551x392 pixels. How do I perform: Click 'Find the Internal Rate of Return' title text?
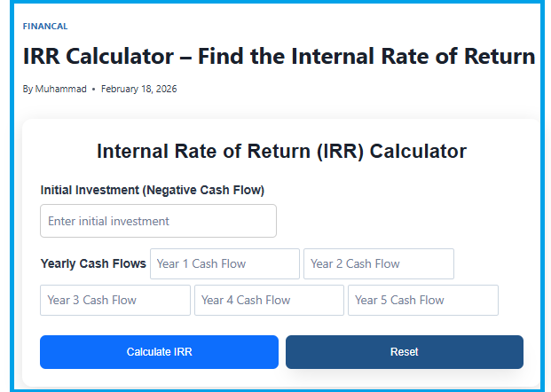click(366, 57)
